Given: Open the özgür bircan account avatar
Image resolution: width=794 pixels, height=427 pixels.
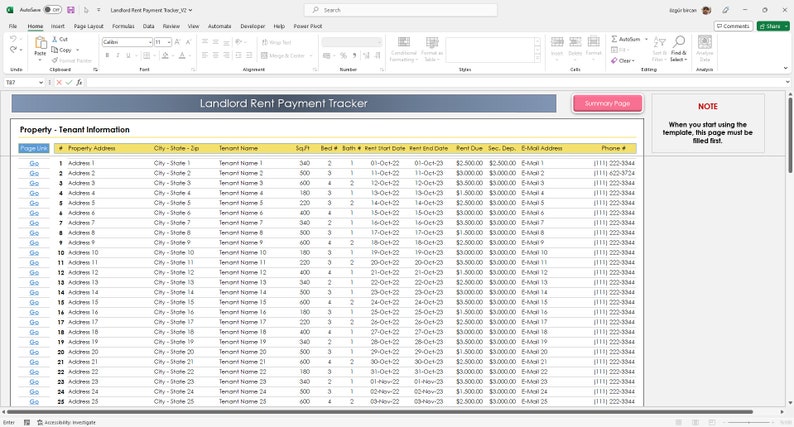Looking at the screenshot, I should 706,10.
